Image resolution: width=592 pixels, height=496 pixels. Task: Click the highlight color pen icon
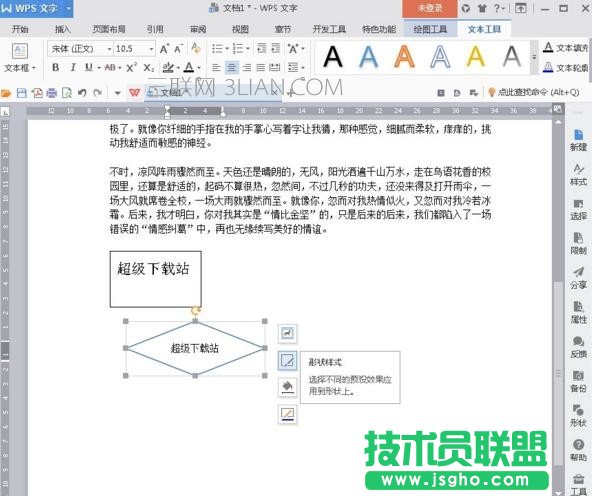pyautogui.click(x=168, y=68)
